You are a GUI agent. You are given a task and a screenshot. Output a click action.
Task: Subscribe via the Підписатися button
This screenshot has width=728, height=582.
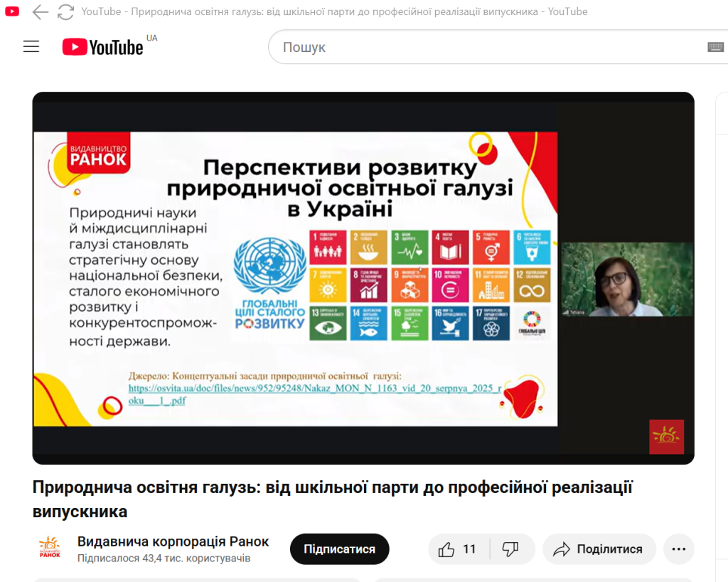pyautogui.click(x=339, y=549)
